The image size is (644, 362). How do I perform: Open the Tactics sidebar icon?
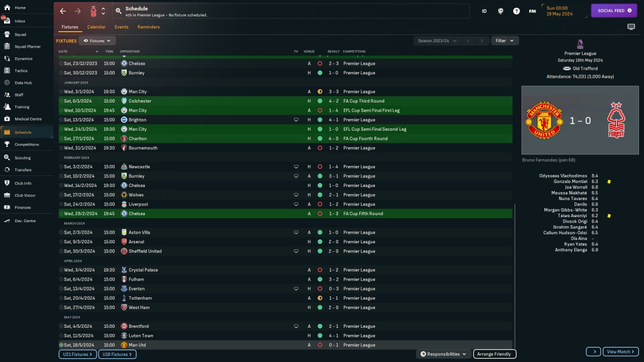(7, 71)
